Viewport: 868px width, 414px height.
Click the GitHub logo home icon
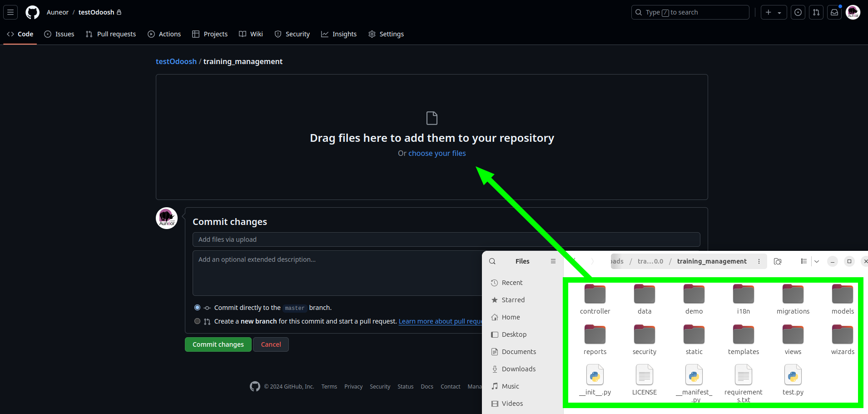pos(32,12)
